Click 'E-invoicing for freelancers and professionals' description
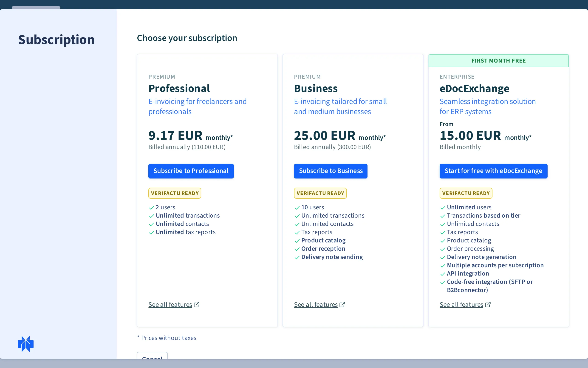The width and height of the screenshot is (588, 368). (198, 106)
